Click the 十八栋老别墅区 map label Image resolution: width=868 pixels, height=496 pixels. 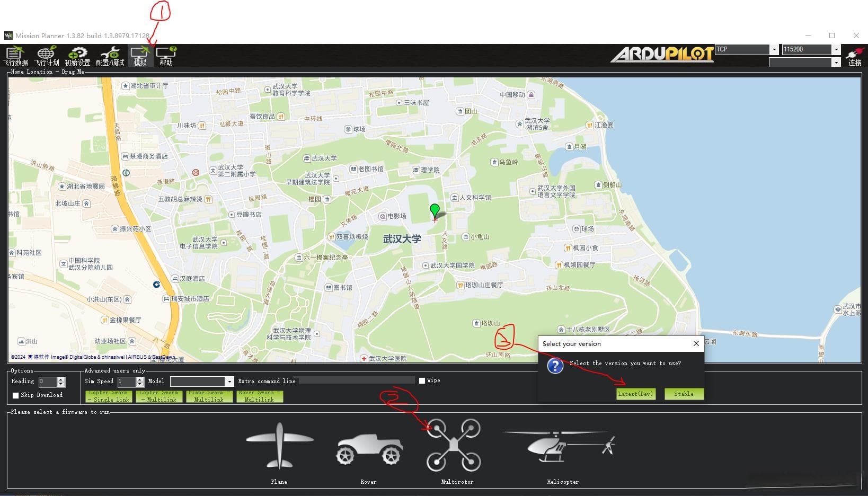(588, 330)
